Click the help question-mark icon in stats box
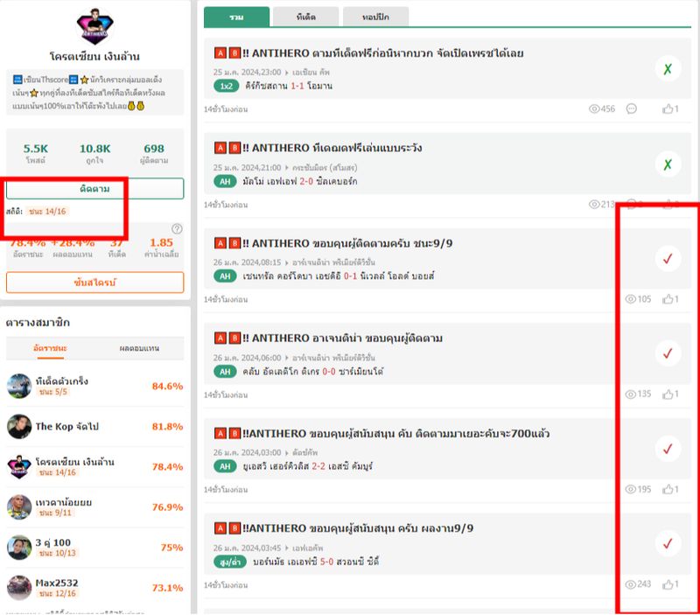Screen dimensions: 700x615 click(177, 229)
